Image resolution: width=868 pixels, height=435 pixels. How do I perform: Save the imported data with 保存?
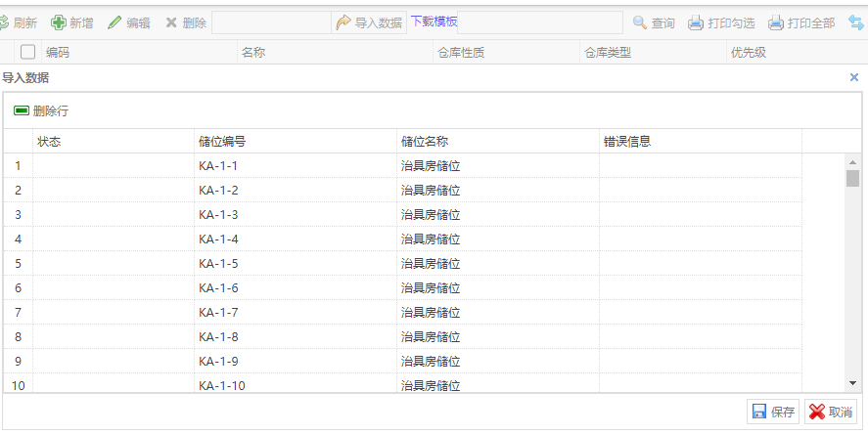coord(773,412)
